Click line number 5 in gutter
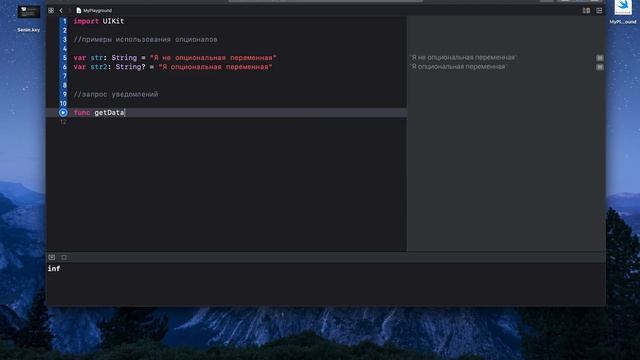 (64, 58)
